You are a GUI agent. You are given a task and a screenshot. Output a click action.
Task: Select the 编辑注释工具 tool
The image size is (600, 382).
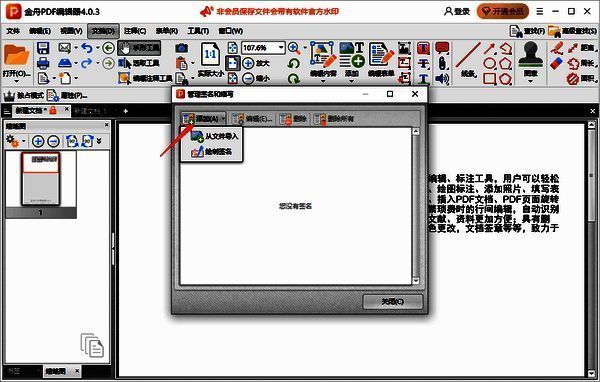click(x=145, y=78)
